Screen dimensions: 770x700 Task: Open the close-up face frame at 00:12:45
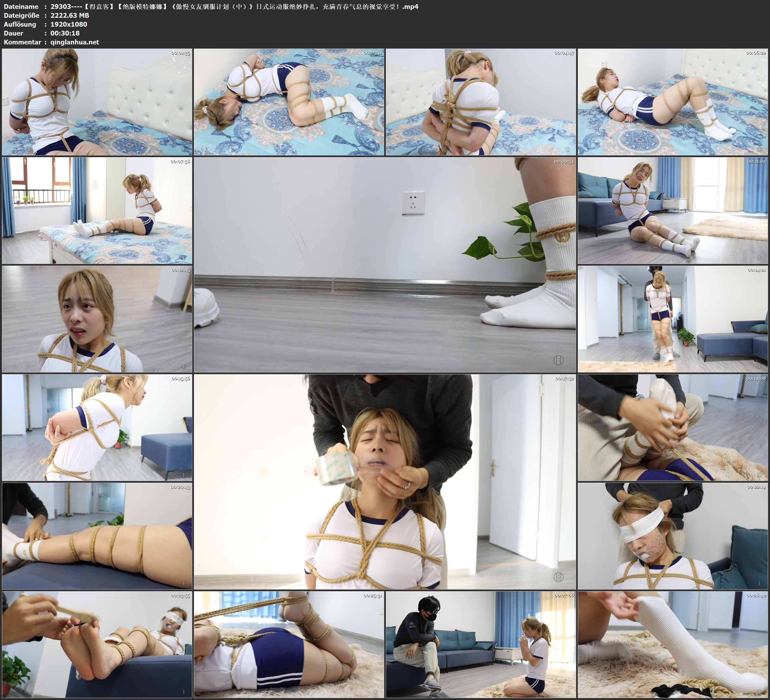[97, 319]
